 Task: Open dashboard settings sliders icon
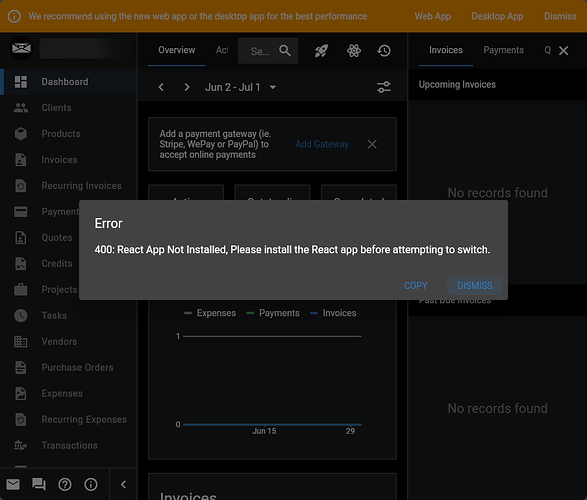[x=384, y=87]
